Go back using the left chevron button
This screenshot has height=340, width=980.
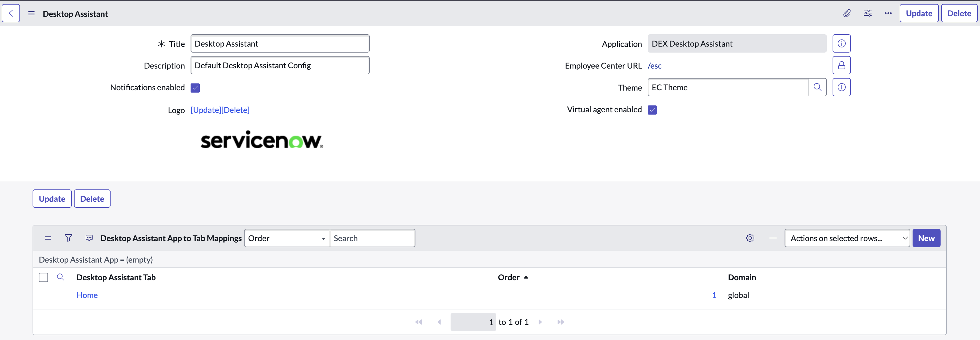(11, 13)
